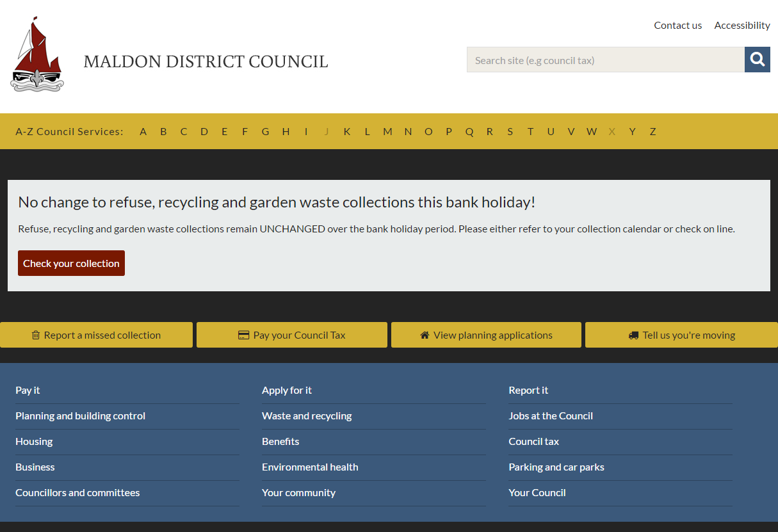Click the credit card icon for Council Tax
The image size is (778, 532).
pos(243,335)
